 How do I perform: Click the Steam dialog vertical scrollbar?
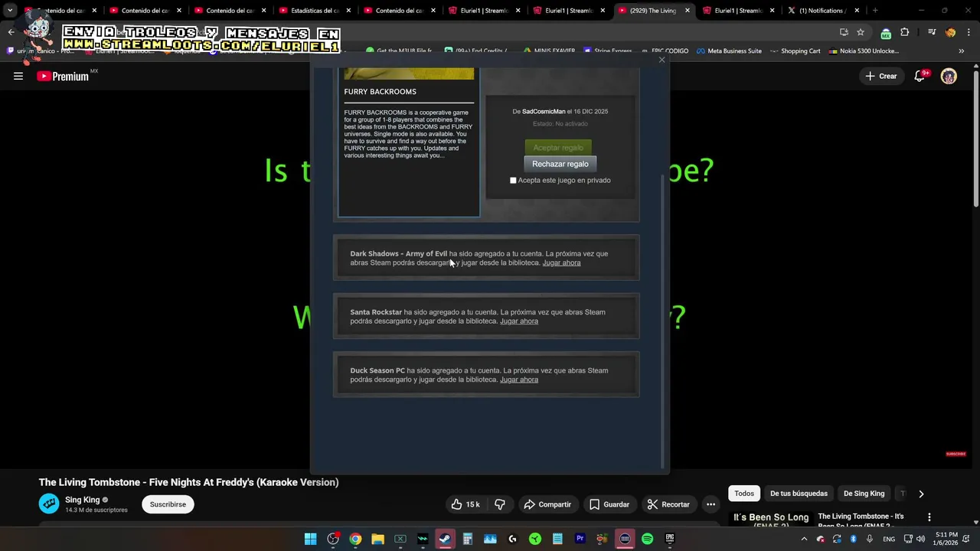[663, 321]
